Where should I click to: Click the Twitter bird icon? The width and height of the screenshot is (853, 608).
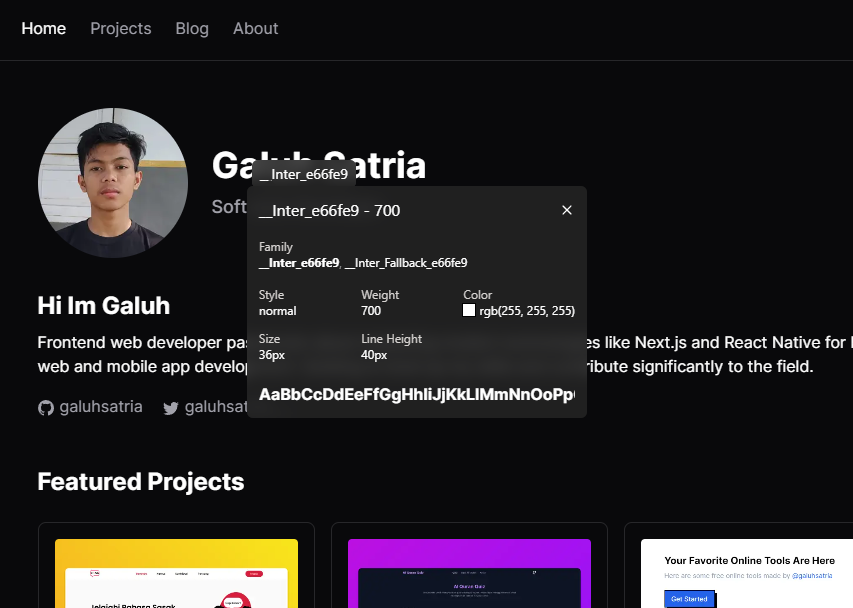[x=171, y=408]
